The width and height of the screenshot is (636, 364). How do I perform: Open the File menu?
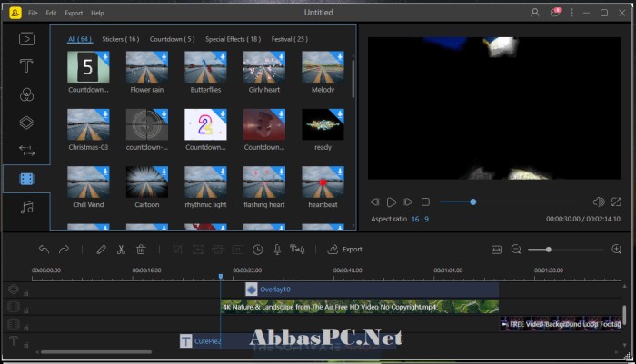33,13
